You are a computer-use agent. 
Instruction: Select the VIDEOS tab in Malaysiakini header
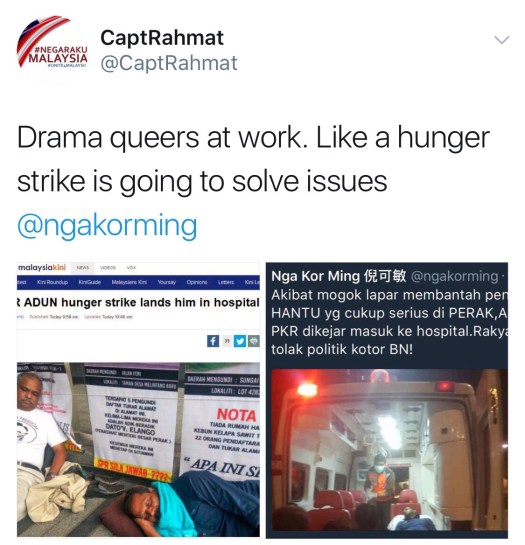pos(108,268)
